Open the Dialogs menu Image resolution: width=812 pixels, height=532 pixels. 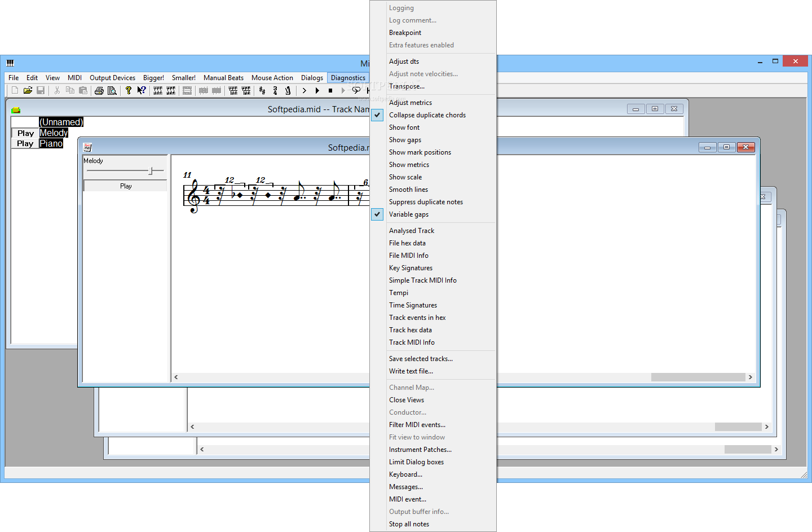tap(312, 78)
